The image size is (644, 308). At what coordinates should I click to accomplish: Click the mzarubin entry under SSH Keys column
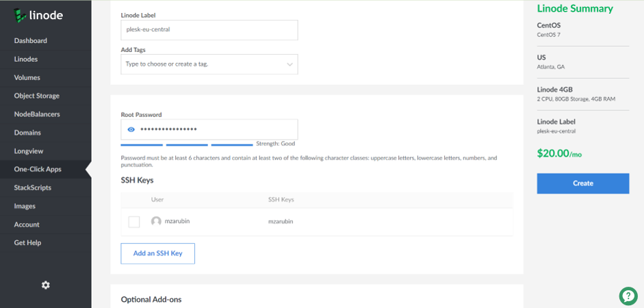click(x=281, y=221)
